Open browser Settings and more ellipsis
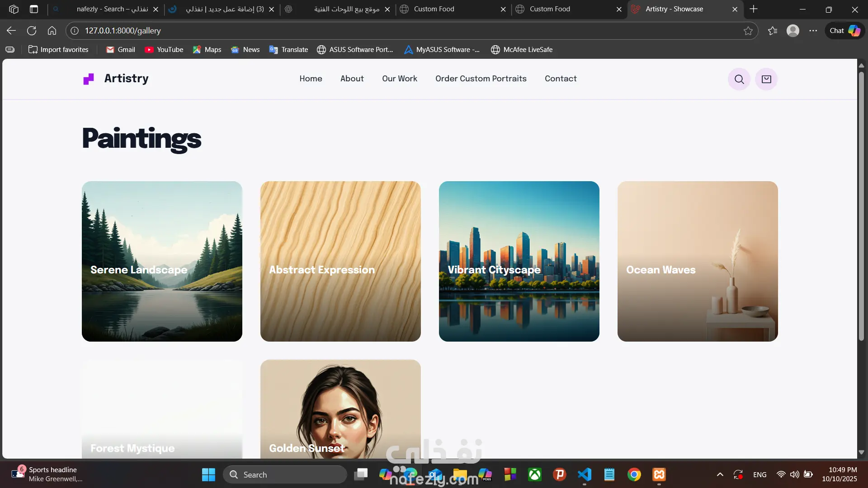Screen dimensions: 868x488 click(813, 31)
